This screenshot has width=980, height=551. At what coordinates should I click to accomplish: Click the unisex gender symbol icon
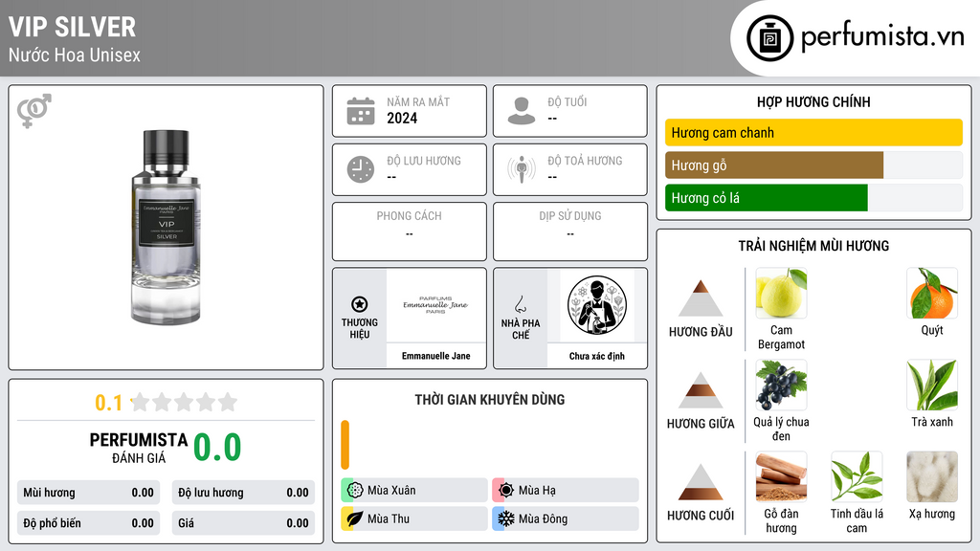33,111
